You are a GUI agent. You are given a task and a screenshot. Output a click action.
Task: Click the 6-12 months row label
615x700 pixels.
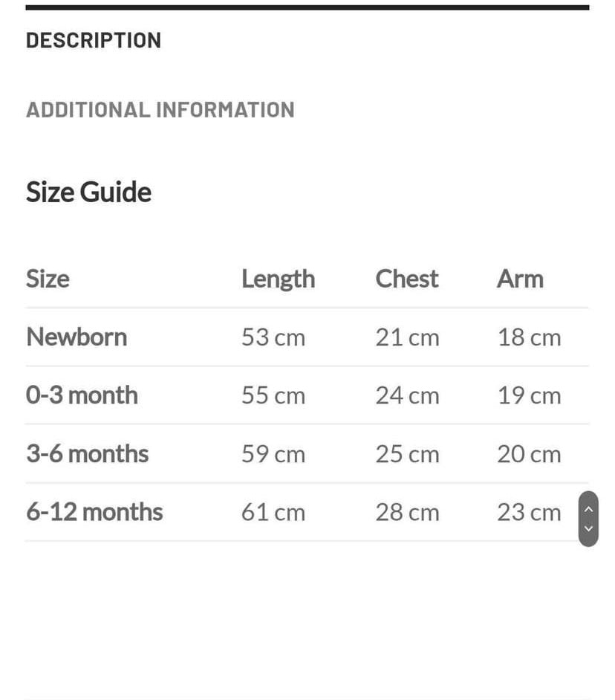coord(94,512)
